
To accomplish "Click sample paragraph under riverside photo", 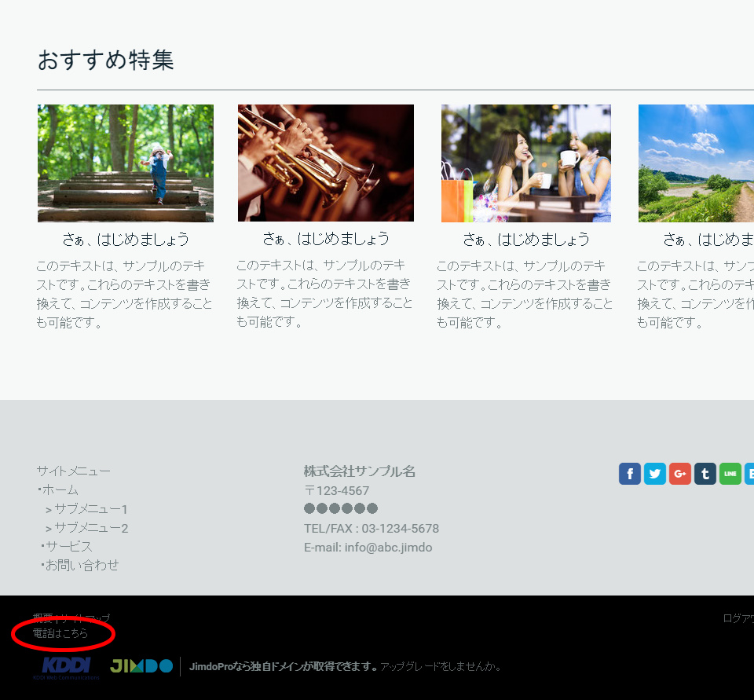I will (695, 294).
